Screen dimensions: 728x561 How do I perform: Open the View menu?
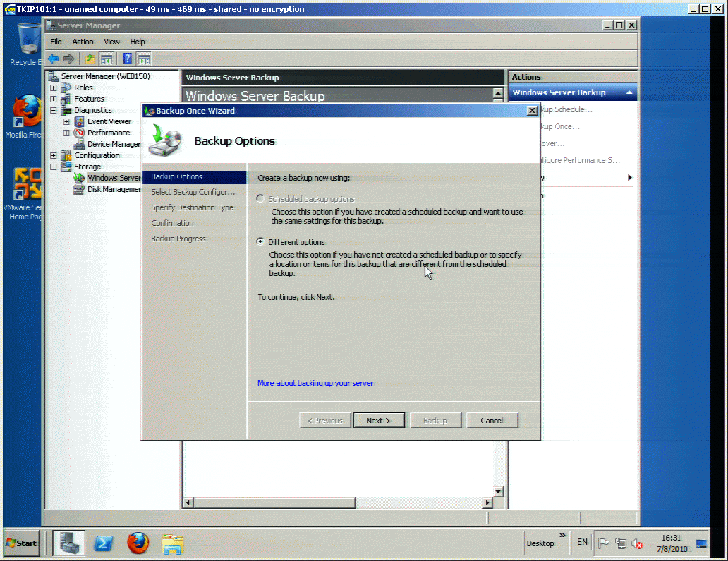tap(111, 42)
